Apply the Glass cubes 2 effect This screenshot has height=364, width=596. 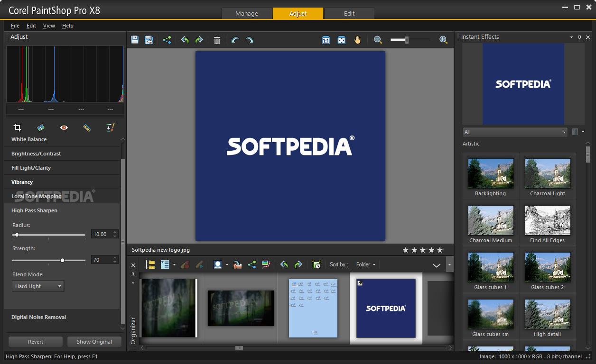tap(548, 267)
